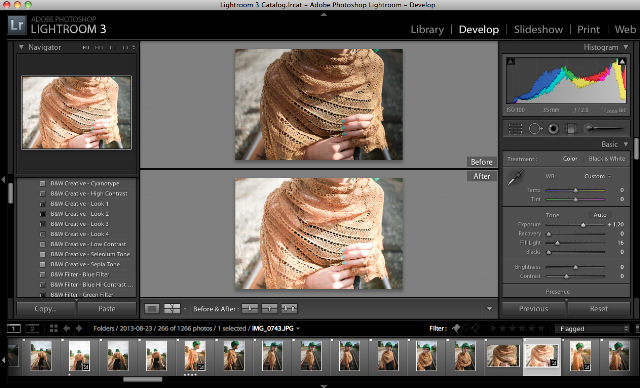Collapse the Histogram panel
The image size is (640, 388).
[x=626, y=47]
